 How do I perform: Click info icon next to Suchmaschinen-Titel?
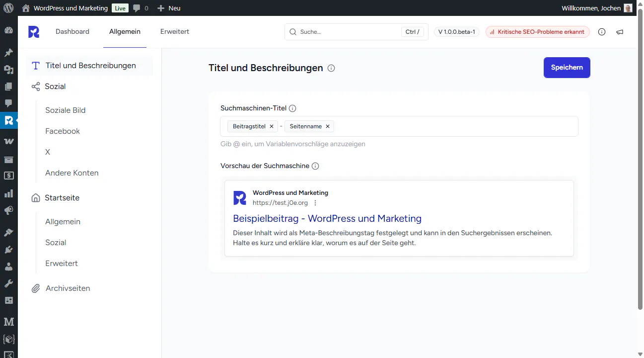292,108
